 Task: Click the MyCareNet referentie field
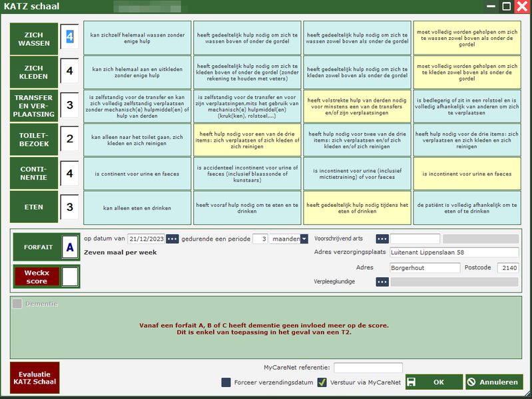point(368,368)
